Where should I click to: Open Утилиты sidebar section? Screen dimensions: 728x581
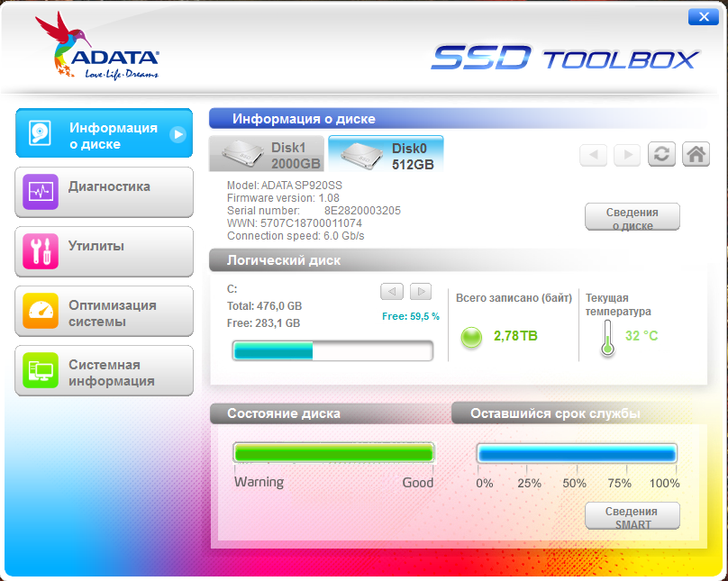point(104,251)
